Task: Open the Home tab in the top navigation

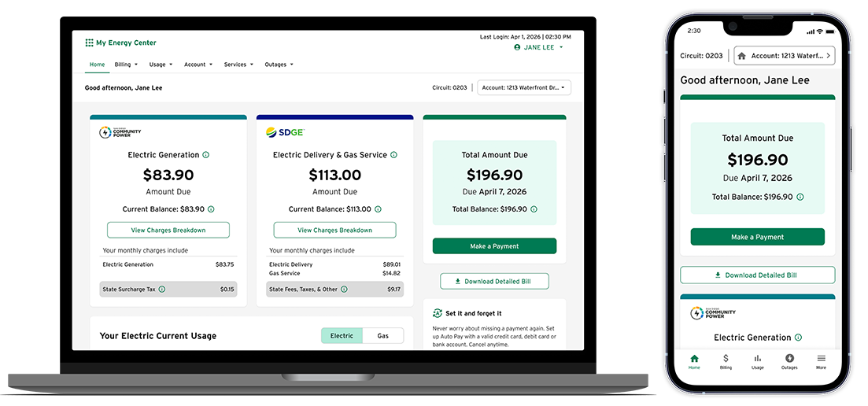Action: click(x=97, y=65)
